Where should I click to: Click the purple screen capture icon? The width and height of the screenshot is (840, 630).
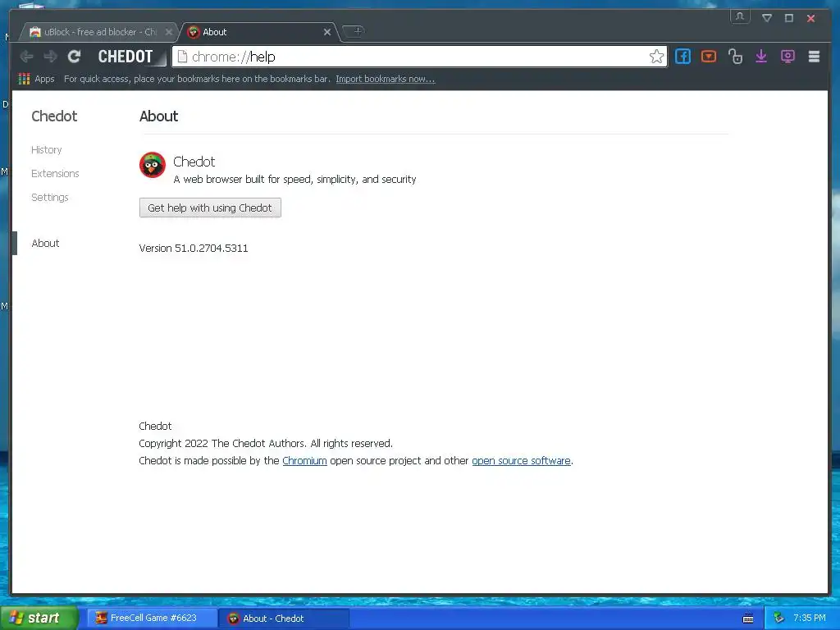[x=787, y=57]
